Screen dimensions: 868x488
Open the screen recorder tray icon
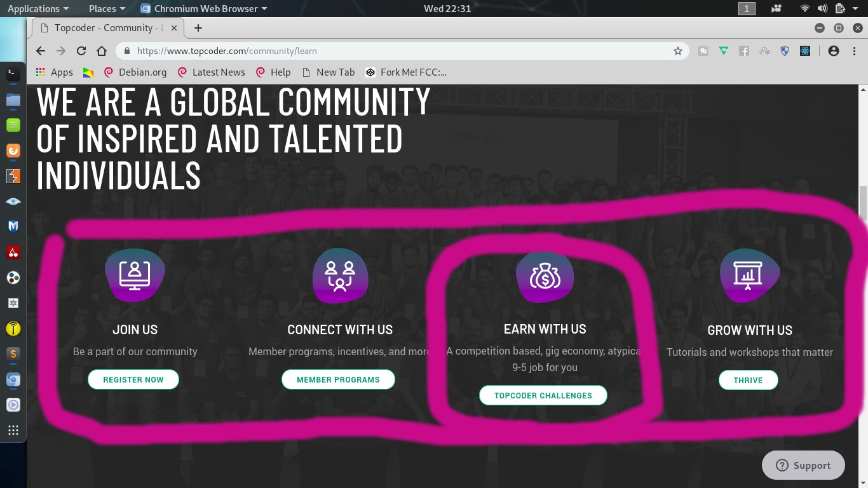(x=776, y=9)
